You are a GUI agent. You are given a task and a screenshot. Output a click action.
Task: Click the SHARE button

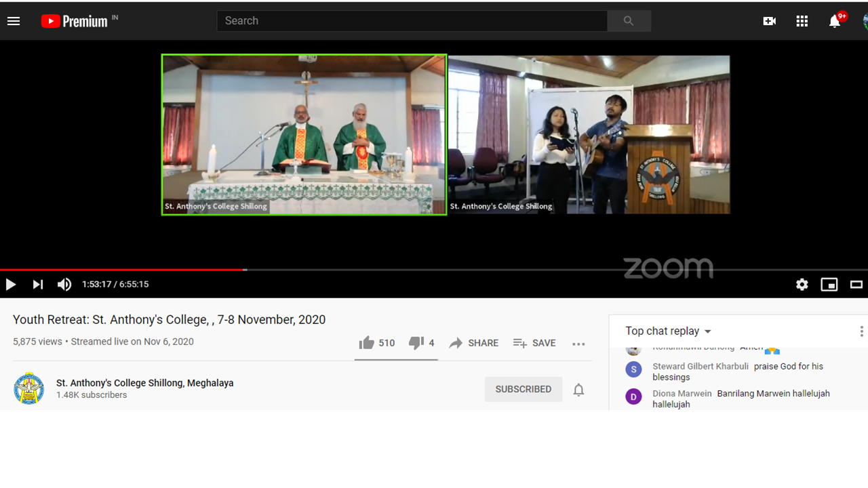[474, 343]
